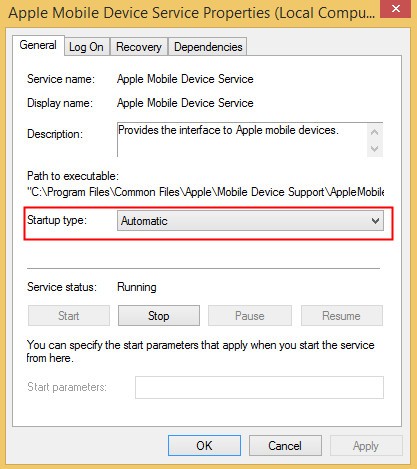Click the disabled Start button
This screenshot has width=417, height=469.
(69, 316)
